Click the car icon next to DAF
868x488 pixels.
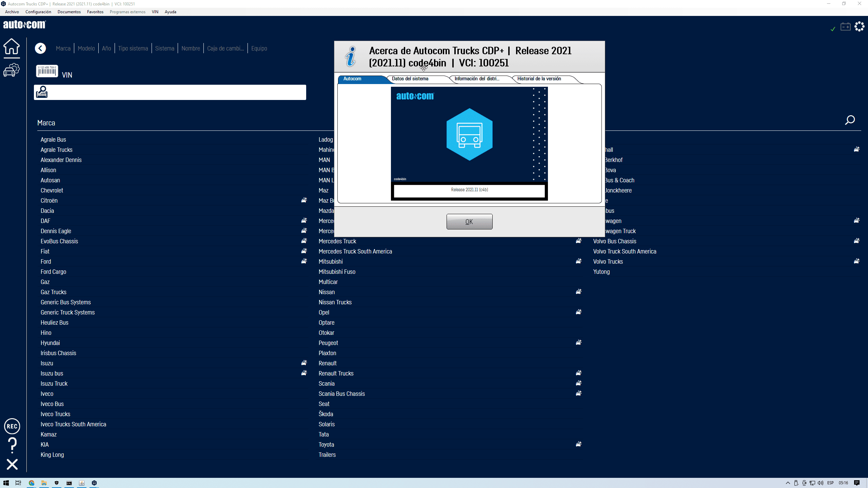(x=304, y=221)
